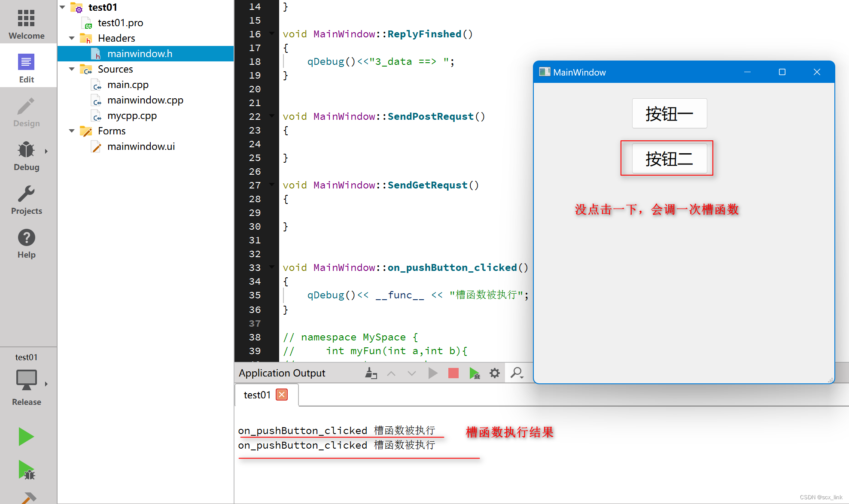Open mycpp.cpp in Sources

coord(132,115)
